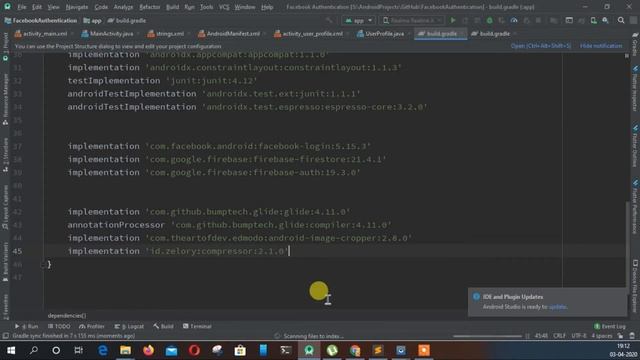The height and width of the screenshot is (360, 640).
Task: Click the UTF-8 encoding selector
Action: 579,336
